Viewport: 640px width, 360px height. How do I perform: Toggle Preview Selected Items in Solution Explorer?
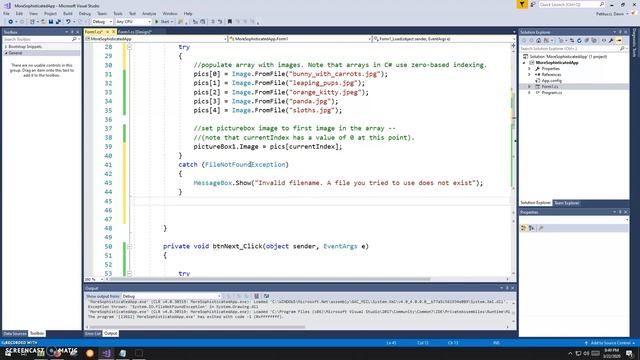[x=619, y=40]
